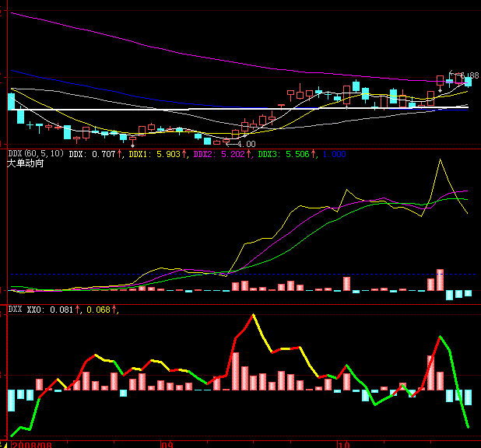Click the tallest pink bar in DXX panel
Viewport: 481px width, 448px height.
(x=236, y=371)
